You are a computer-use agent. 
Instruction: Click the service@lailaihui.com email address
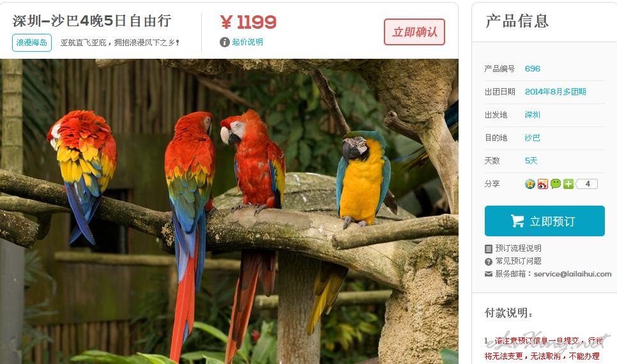572,274
